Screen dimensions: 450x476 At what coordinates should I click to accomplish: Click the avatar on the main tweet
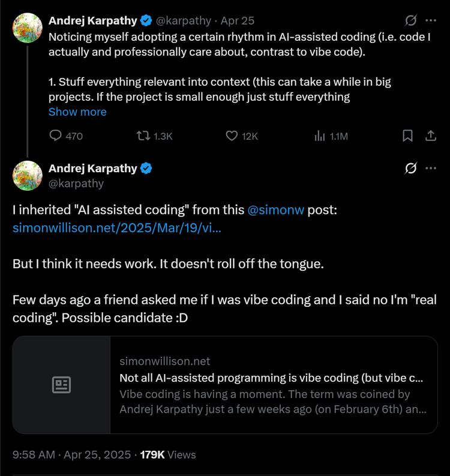pos(28,176)
